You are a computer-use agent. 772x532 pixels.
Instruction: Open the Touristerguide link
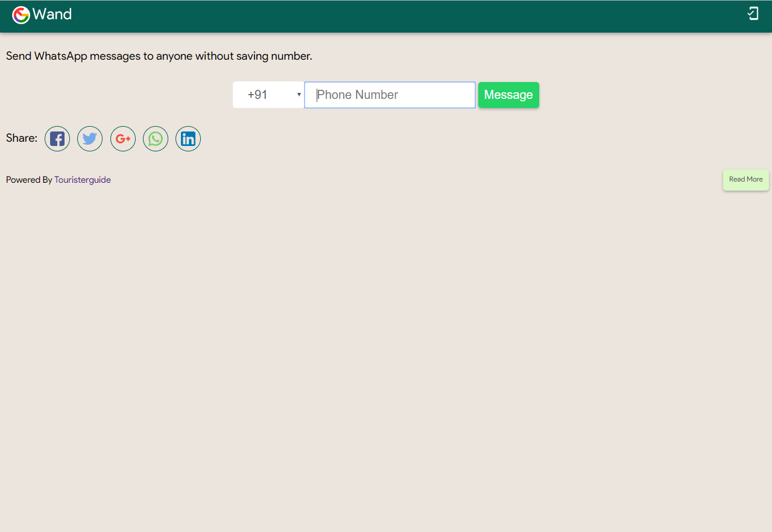83,180
